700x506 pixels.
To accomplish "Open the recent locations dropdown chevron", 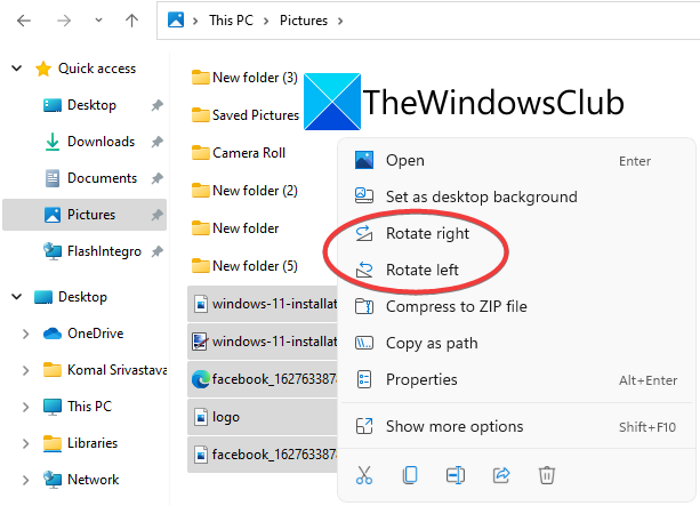I will [x=99, y=20].
